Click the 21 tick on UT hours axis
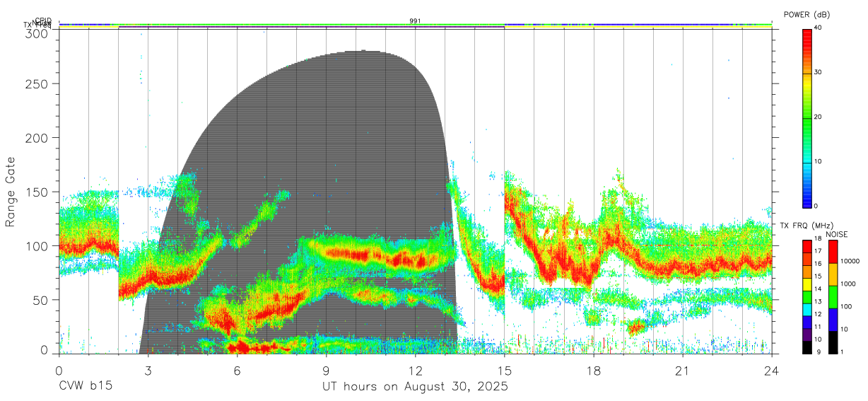 [683, 371]
